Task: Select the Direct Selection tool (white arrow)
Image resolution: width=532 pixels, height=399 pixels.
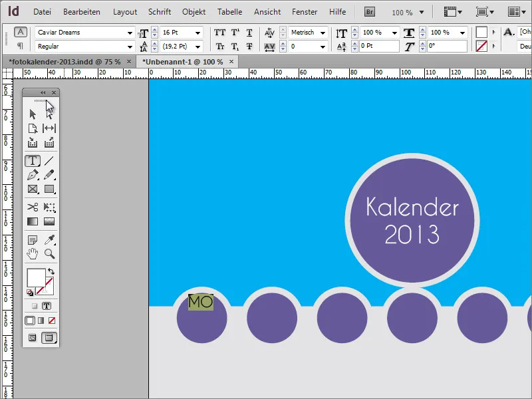Action: point(49,114)
